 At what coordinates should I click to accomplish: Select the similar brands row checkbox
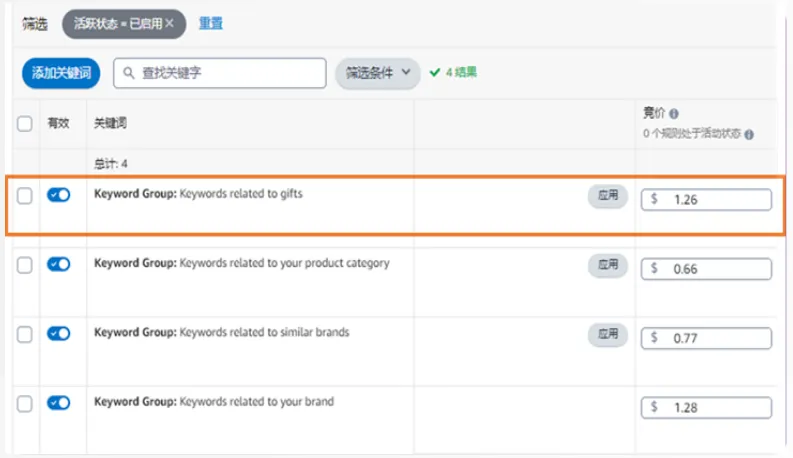25,334
